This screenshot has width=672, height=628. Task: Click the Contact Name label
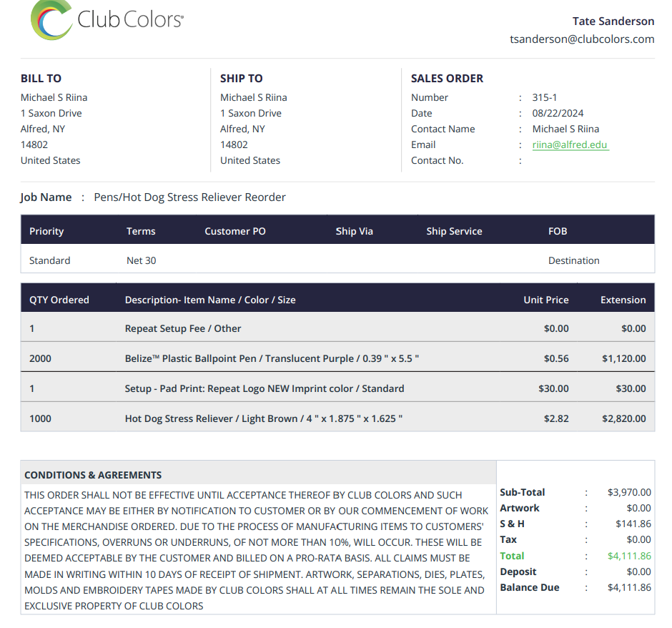443,129
